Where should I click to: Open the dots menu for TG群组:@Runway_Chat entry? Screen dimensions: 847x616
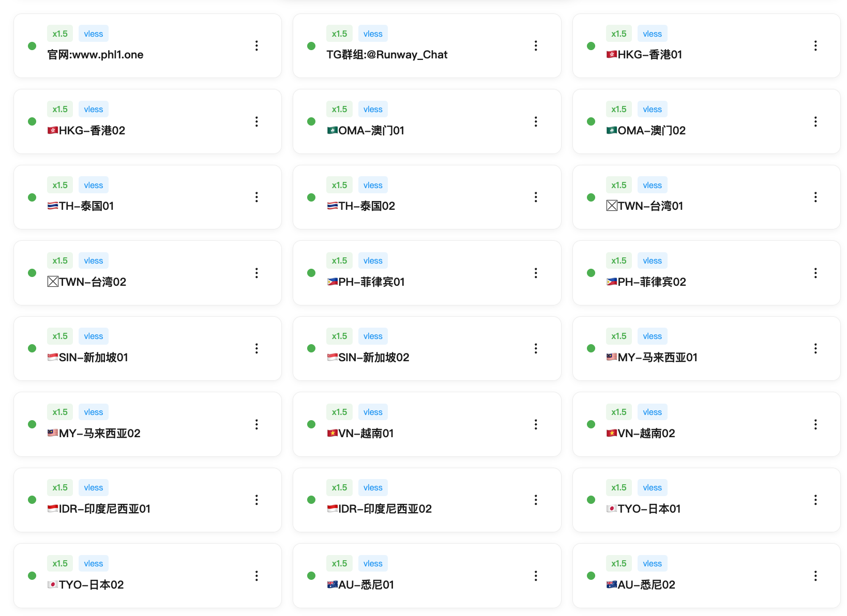click(536, 45)
